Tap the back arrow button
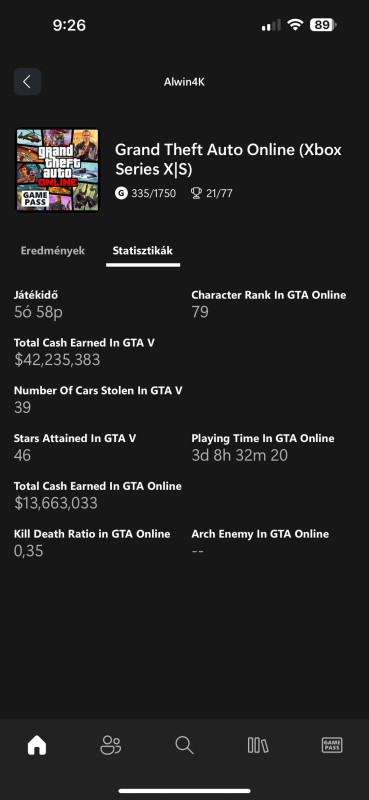Viewport: 369px width, 800px height. click(28, 82)
